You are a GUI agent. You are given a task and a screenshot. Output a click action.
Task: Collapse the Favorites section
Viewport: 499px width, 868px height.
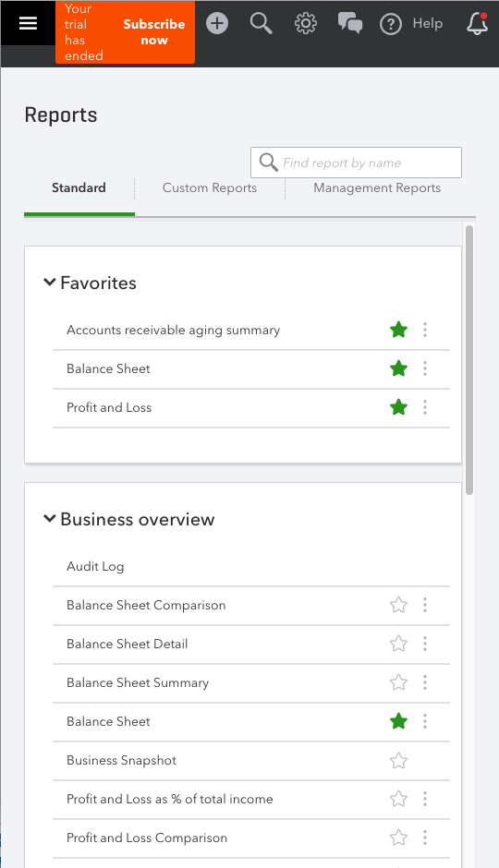point(50,283)
